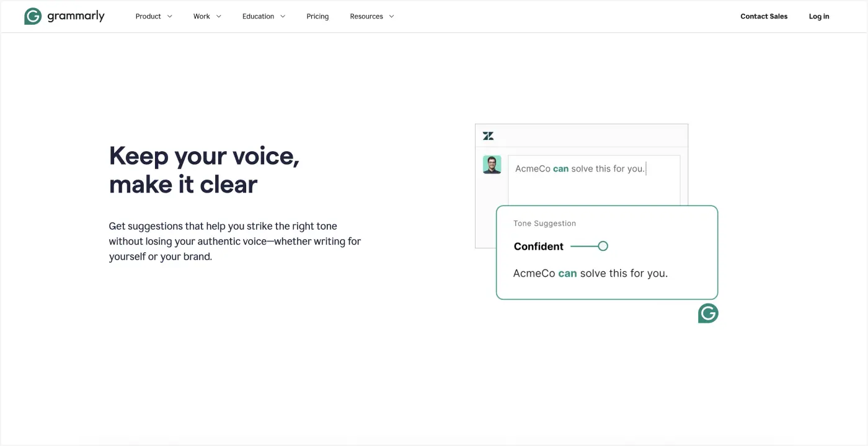Viewport: 868px width, 446px height.
Task: Click the highlighted word can in the suggestion
Action: (x=567, y=273)
